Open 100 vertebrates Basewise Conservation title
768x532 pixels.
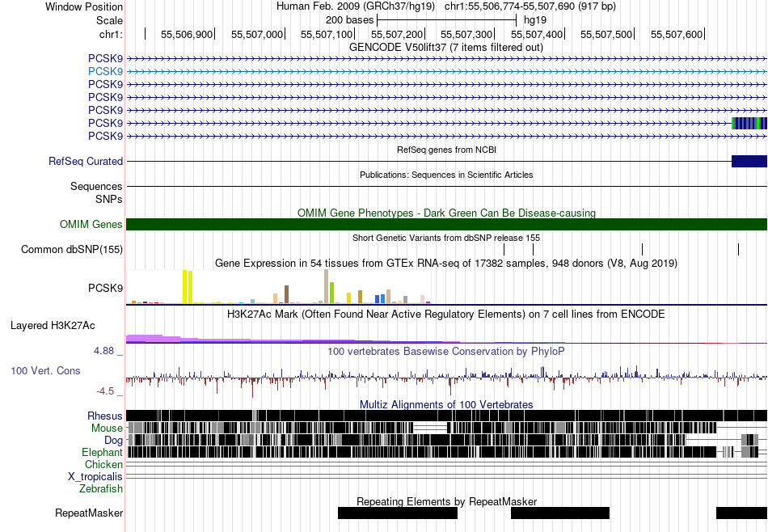tap(446, 351)
